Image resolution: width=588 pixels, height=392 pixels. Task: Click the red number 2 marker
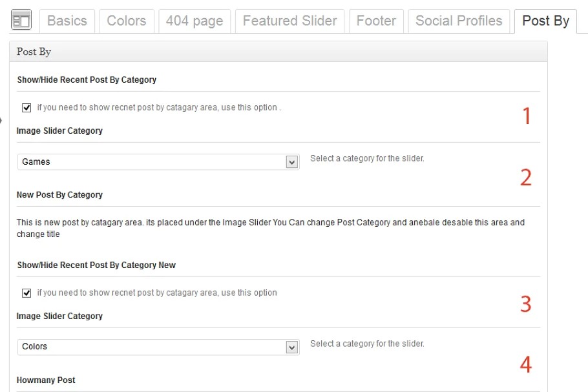[x=526, y=178]
